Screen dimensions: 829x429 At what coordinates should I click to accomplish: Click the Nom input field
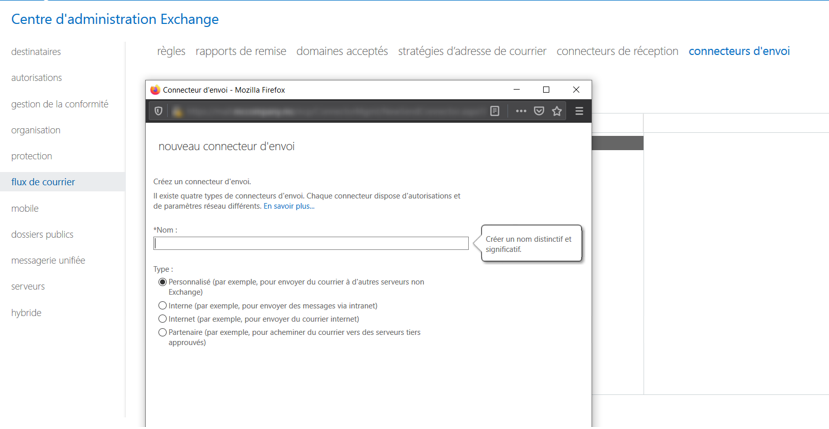pyautogui.click(x=311, y=243)
